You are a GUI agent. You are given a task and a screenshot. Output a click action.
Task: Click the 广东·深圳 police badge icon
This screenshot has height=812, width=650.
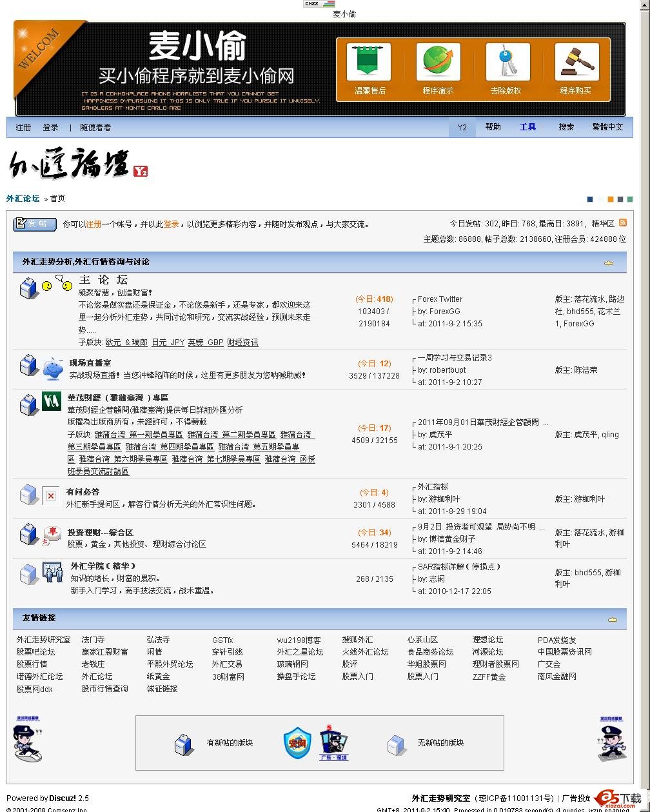coord(334,742)
